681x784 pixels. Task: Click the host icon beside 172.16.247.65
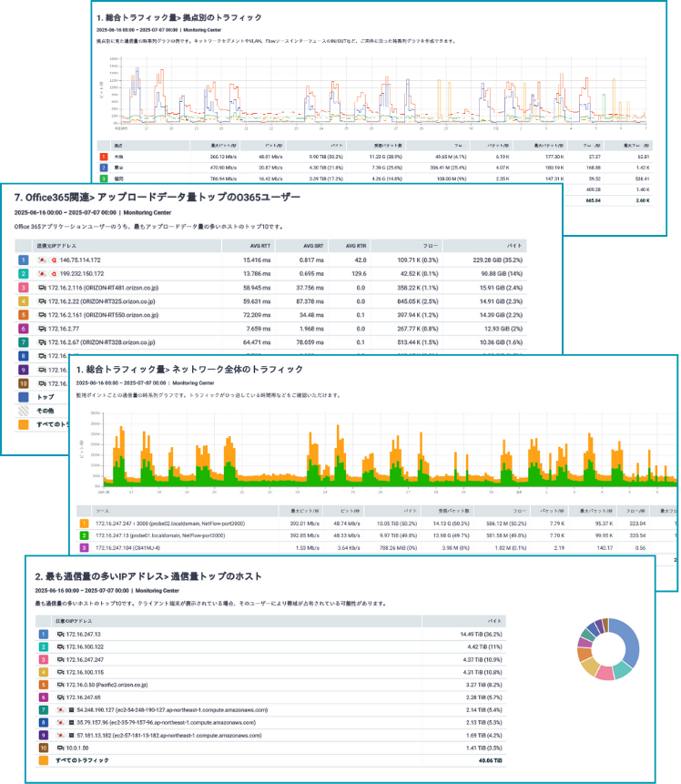(x=60, y=697)
